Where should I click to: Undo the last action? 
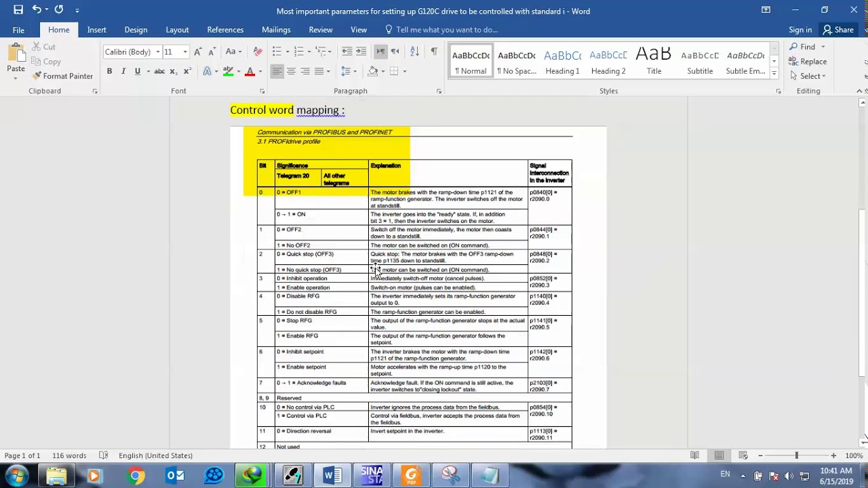point(37,10)
